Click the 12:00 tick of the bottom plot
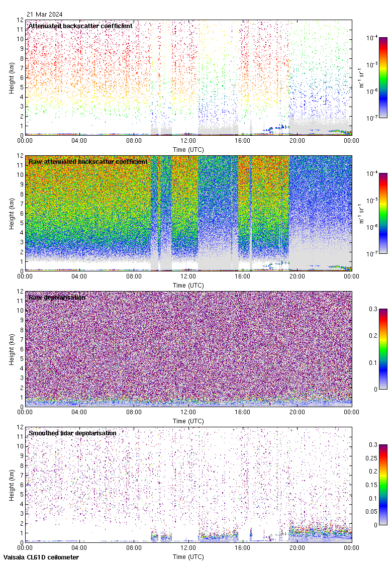 pos(188,547)
